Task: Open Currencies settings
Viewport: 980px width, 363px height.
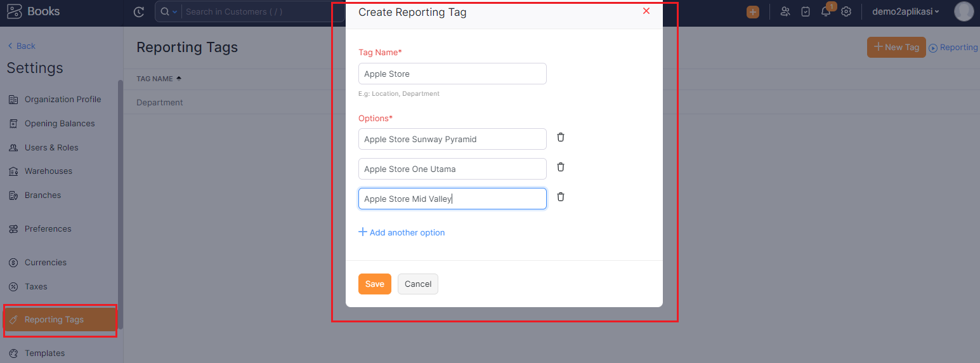Action: [45, 262]
